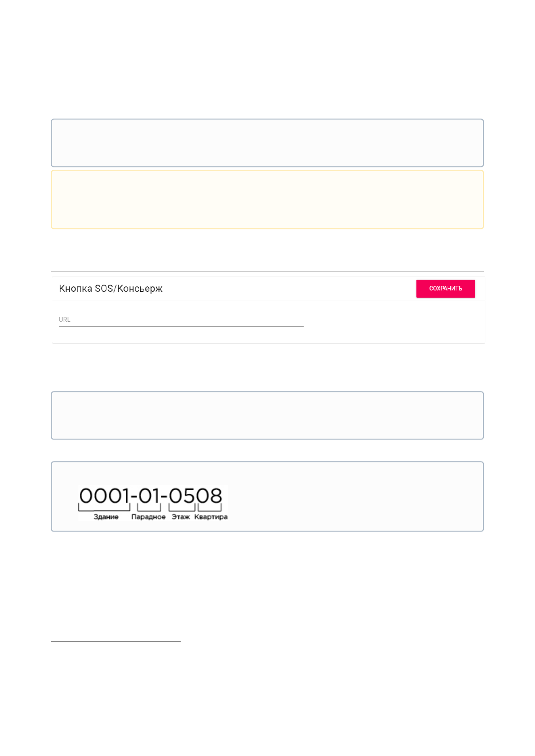Click the Кнопка SOS/Консьерж heading

pyautogui.click(x=111, y=289)
